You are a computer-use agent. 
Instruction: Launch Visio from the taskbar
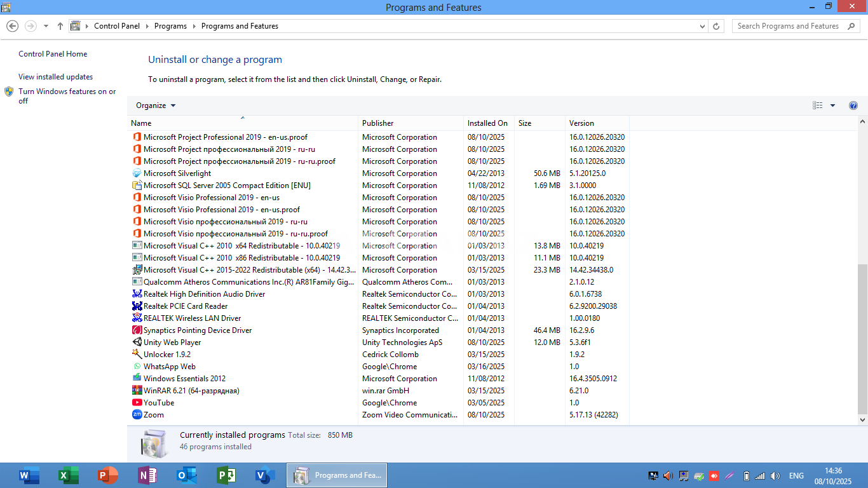pyautogui.click(x=265, y=475)
